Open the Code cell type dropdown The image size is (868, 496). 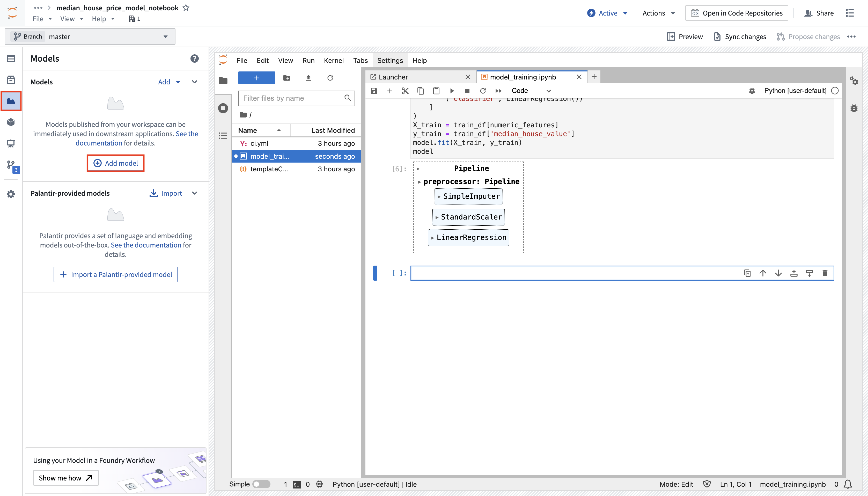(x=531, y=91)
